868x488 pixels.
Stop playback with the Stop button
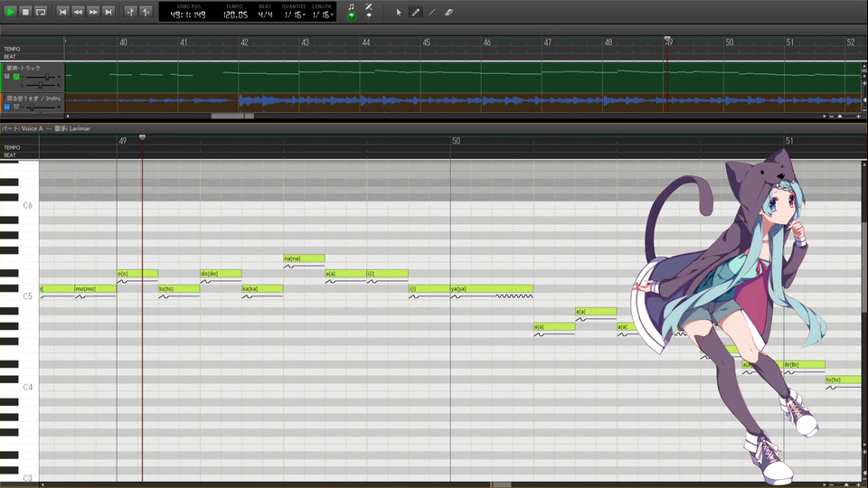point(25,12)
